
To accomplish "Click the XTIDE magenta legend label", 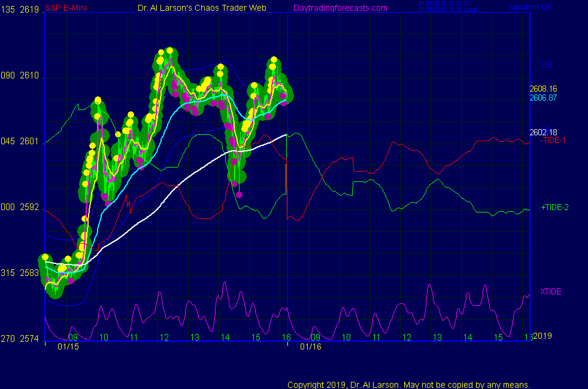I will point(551,291).
